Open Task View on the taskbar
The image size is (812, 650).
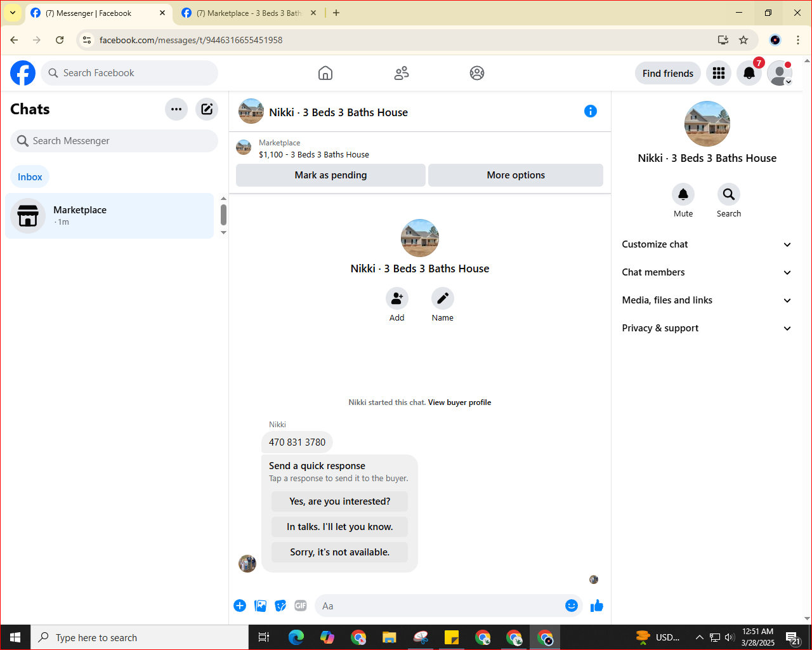click(x=264, y=637)
